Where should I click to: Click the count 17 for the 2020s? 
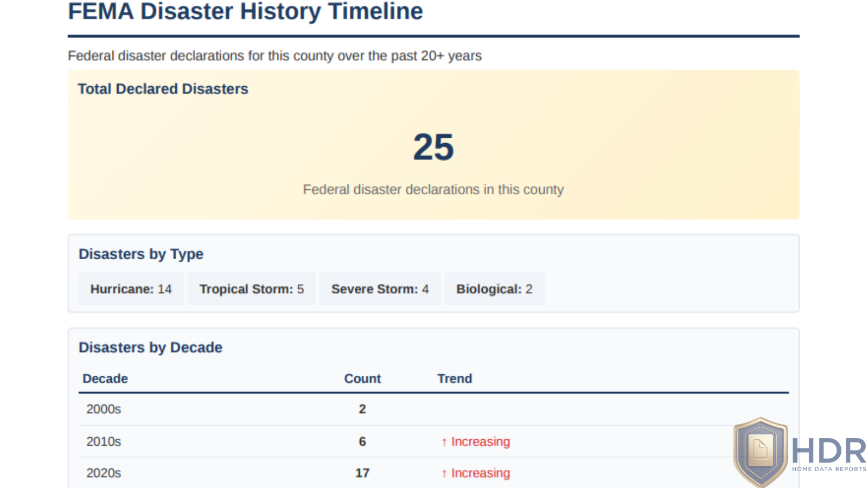click(x=362, y=473)
